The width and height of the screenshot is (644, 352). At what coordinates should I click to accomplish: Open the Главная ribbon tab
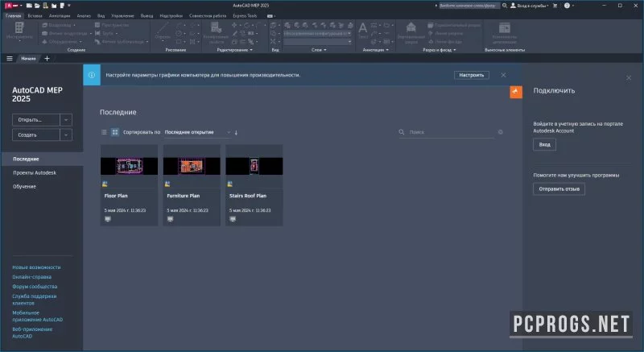13,15
